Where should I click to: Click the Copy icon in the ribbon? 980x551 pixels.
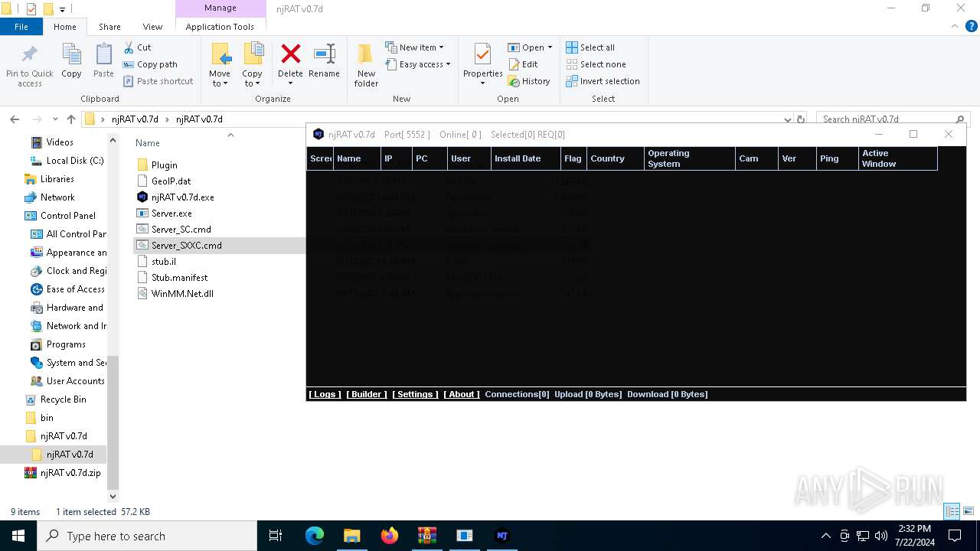tap(71, 55)
